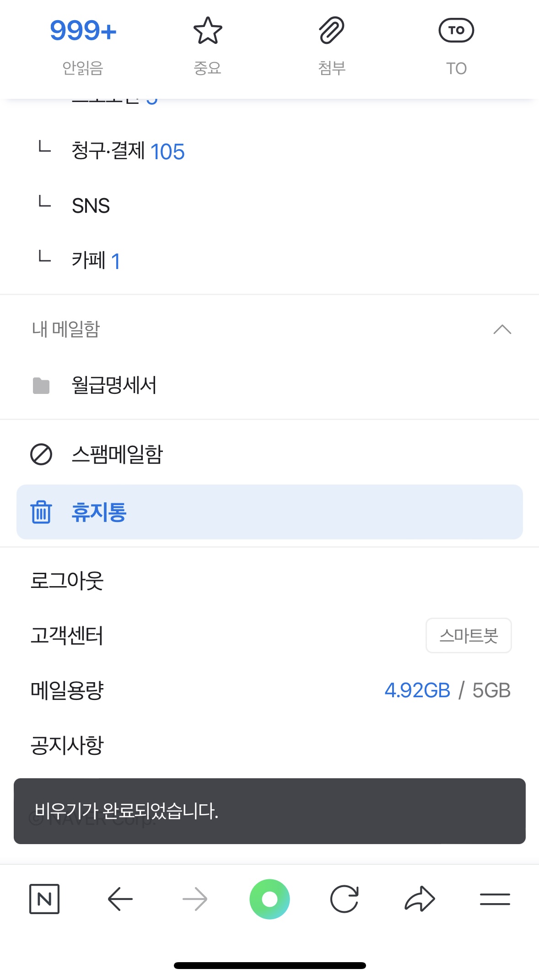The height and width of the screenshot is (980, 539).
Task: Open the SNS mail folder
Action: (91, 206)
